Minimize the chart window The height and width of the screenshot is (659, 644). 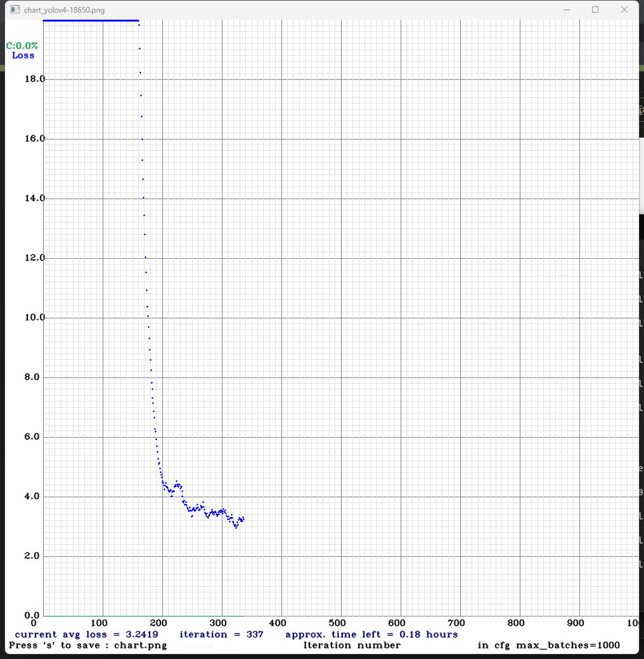pos(565,10)
